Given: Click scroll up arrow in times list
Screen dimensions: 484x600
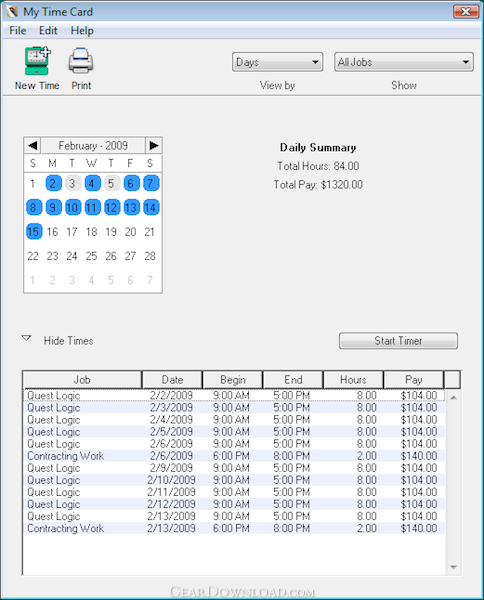Looking at the screenshot, I should 453,398.
